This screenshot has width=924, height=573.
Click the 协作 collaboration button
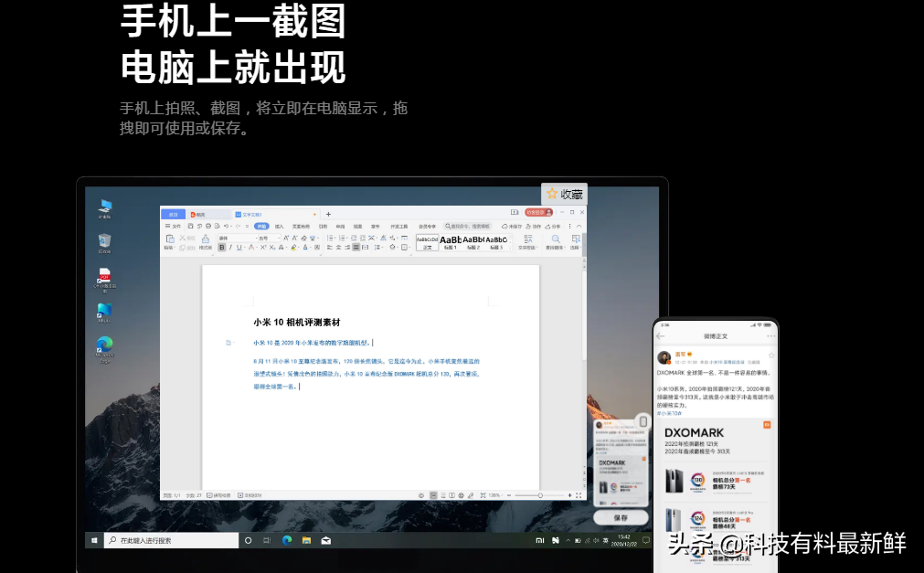point(534,227)
